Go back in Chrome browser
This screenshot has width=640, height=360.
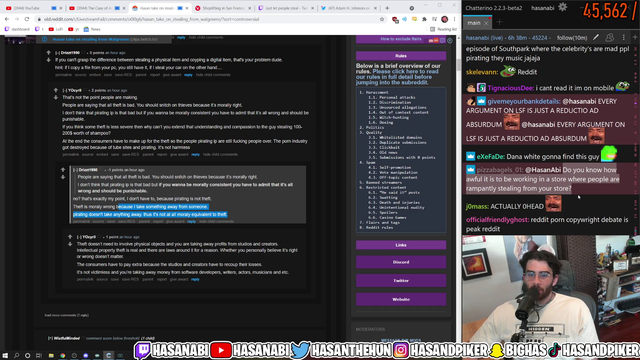(7, 19)
